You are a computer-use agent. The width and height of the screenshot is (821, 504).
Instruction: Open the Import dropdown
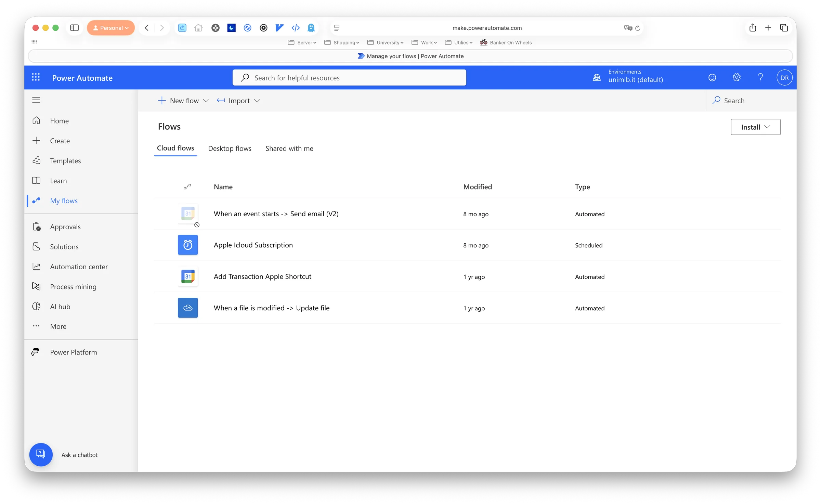click(238, 101)
